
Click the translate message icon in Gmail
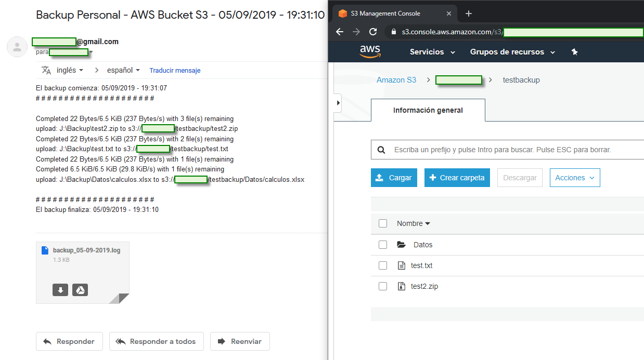point(46,70)
